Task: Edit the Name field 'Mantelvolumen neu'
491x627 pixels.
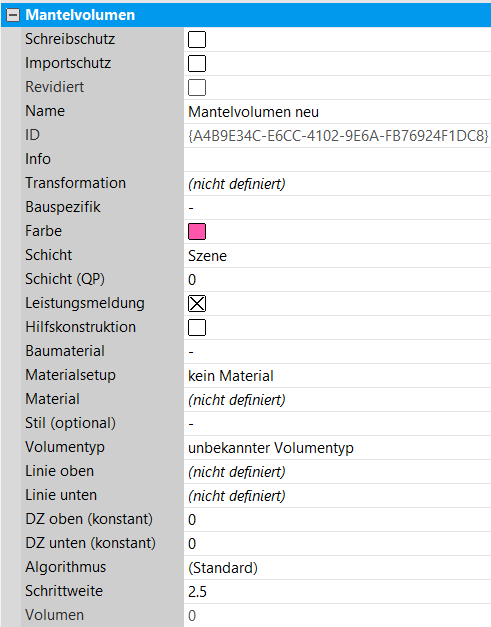Action: coord(337,112)
